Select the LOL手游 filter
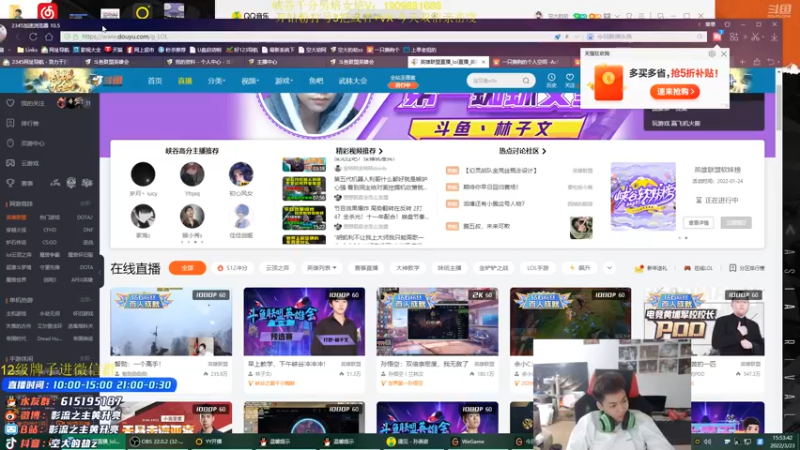The height and width of the screenshot is (450, 800). (x=538, y=268)
